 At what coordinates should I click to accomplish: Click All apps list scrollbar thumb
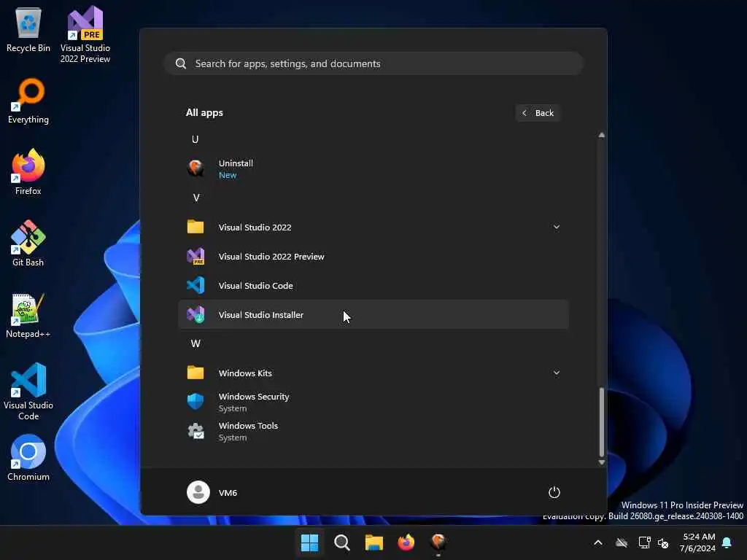click(x=602, y=422)
